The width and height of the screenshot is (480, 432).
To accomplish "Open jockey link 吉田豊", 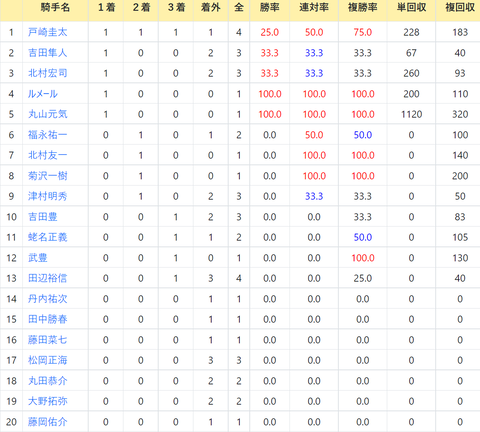I will coord(43,217).
